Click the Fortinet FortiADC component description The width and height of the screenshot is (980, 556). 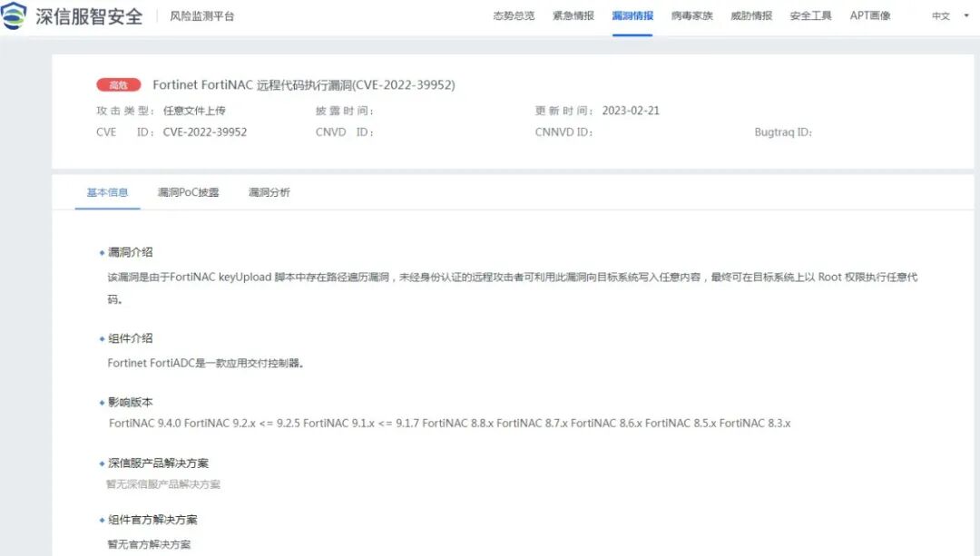coord(206,363)
